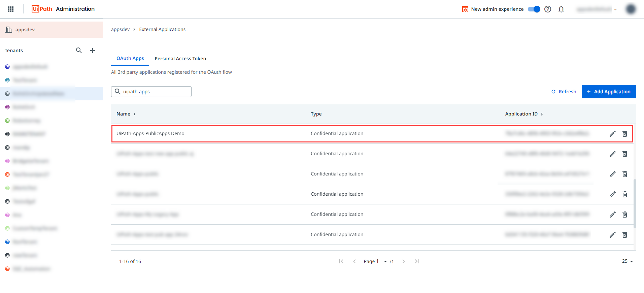This screenshot has width=644, height=293.
Task: Click the uipath-apps search field
Action: coord(155,92)
